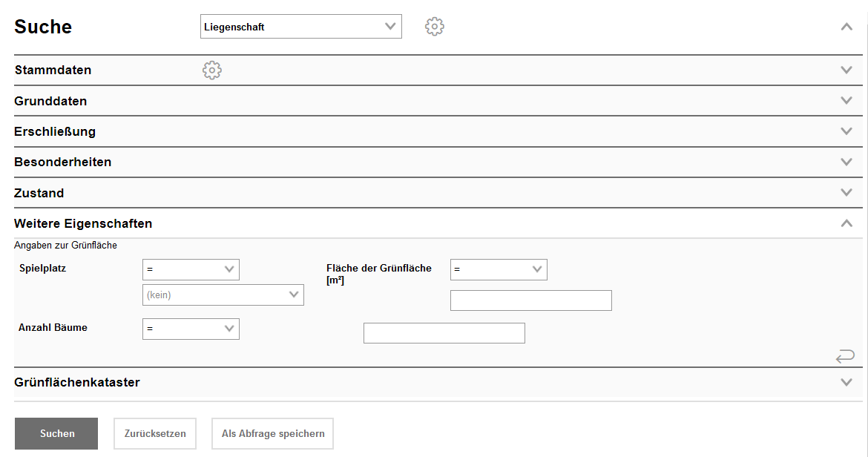Open the Spielplatz value dropdown showing (kein)
The image size is (868, 457).
pos(223,295)
